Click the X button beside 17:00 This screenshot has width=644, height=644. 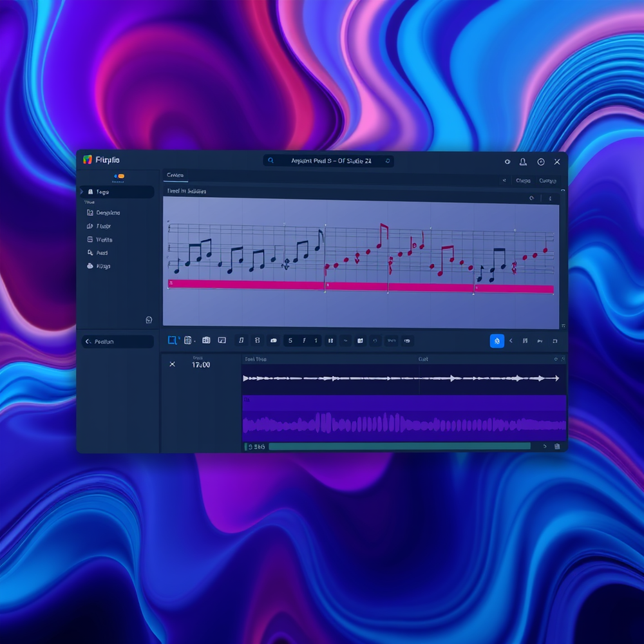(172, 365)
